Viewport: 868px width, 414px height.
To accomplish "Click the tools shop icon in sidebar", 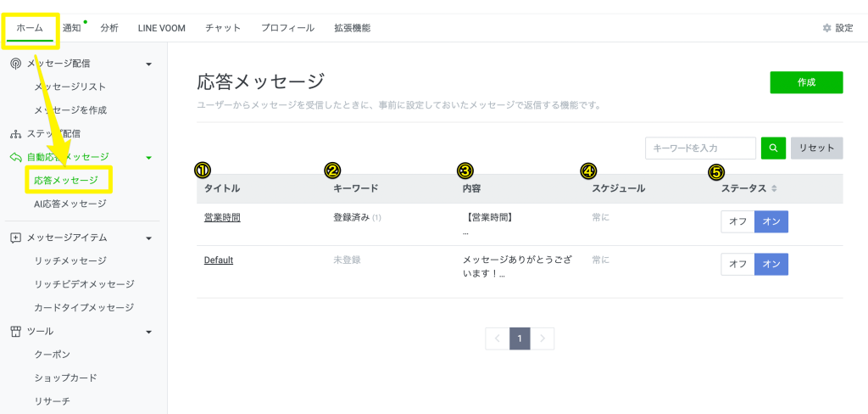I will pyautogui.click(x=15, y=331).
